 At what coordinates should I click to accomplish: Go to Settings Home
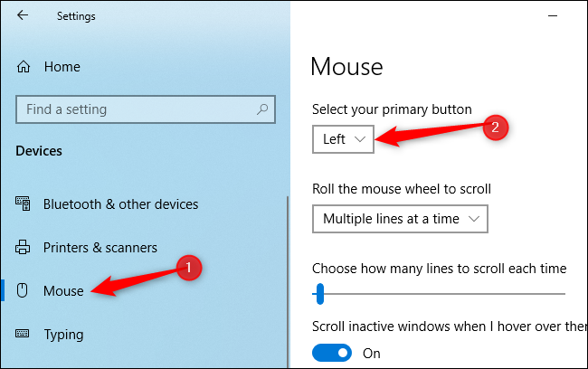point(62,67)
